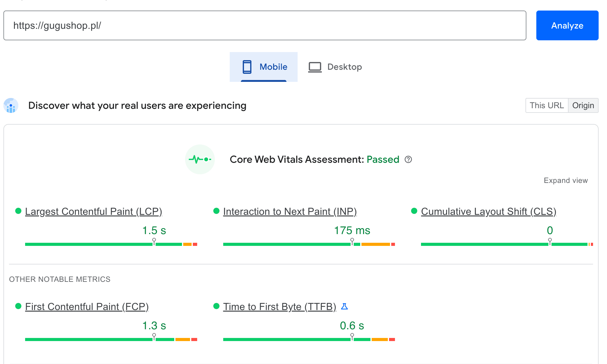The height and width of the screenshot is (364, 607).
Task: Expand view of metrics details
Action: point(565,180)
